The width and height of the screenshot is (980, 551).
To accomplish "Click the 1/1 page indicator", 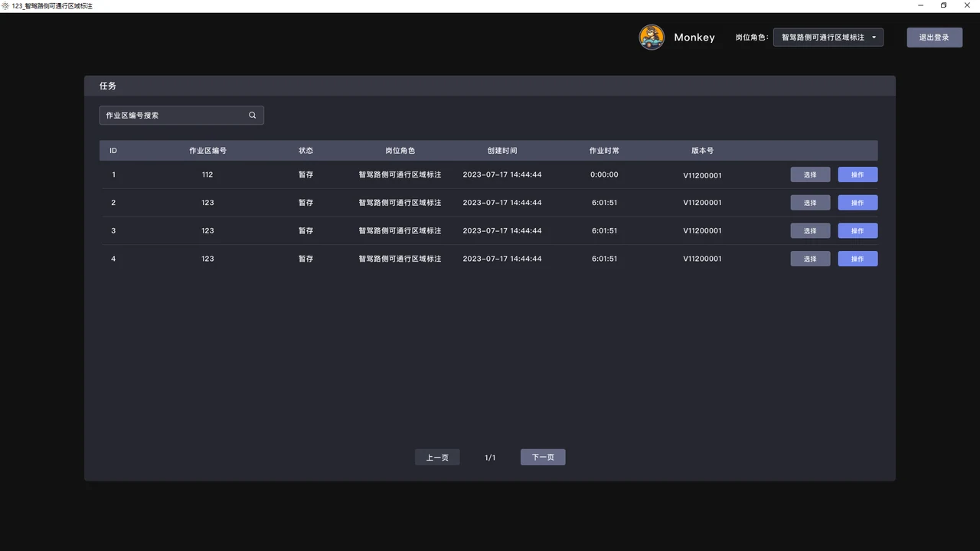I will pyautogui.click(x=490, y=458).
